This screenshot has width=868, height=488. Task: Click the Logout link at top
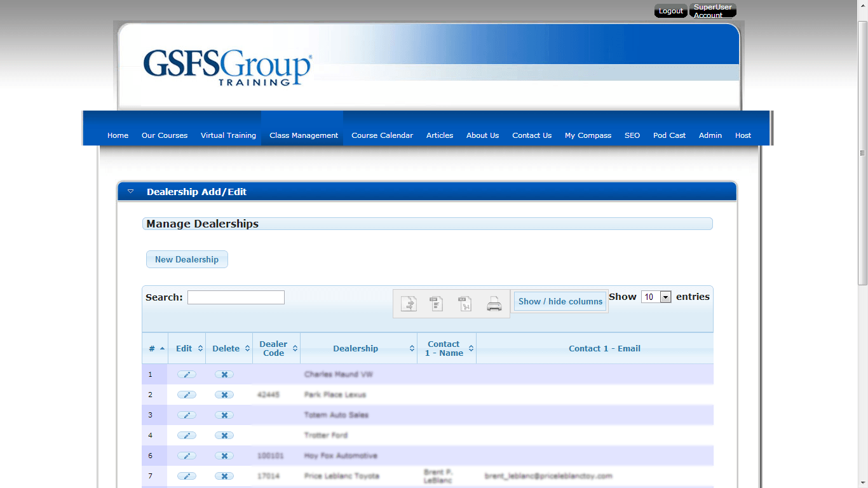click(x=670, y=11)
